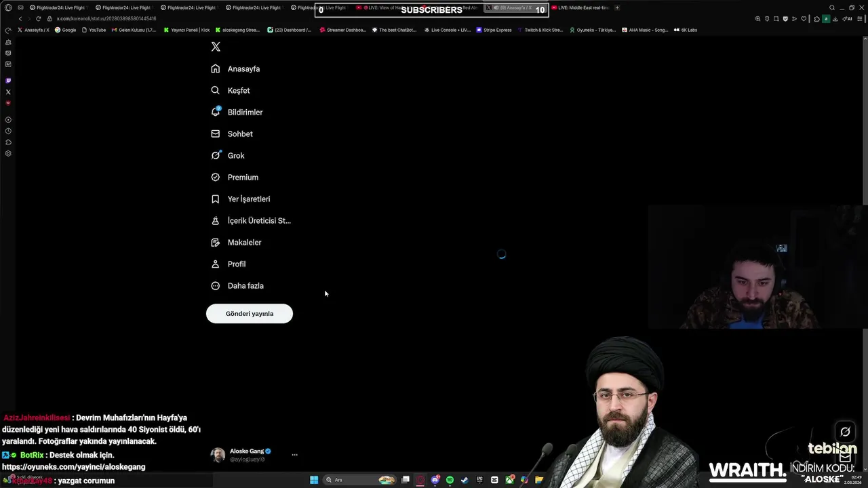Screen dimensions: 868x488
Task: Open a new browser tab with plus
Action: pyautogui.click(x=617, y=7)
